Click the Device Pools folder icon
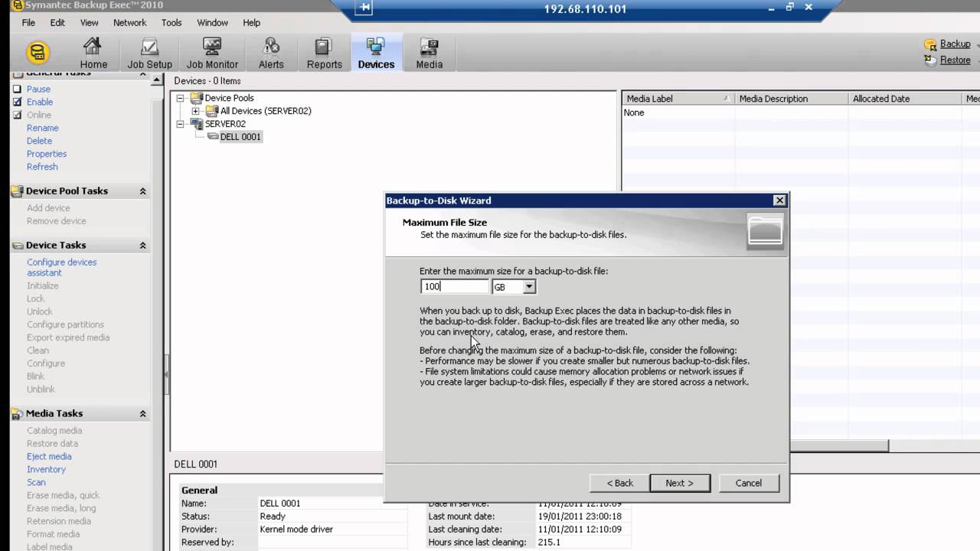 [197, 98]
